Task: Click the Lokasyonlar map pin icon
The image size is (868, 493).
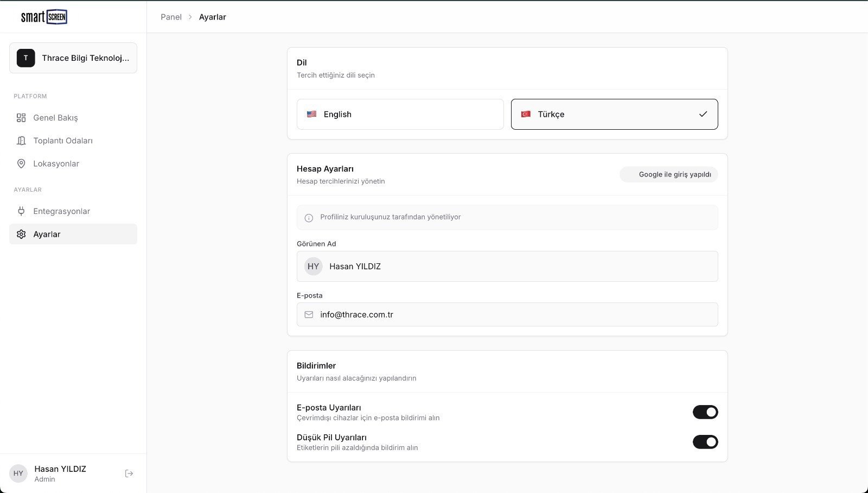Action: pyautogui.click(x=21, y=164)
